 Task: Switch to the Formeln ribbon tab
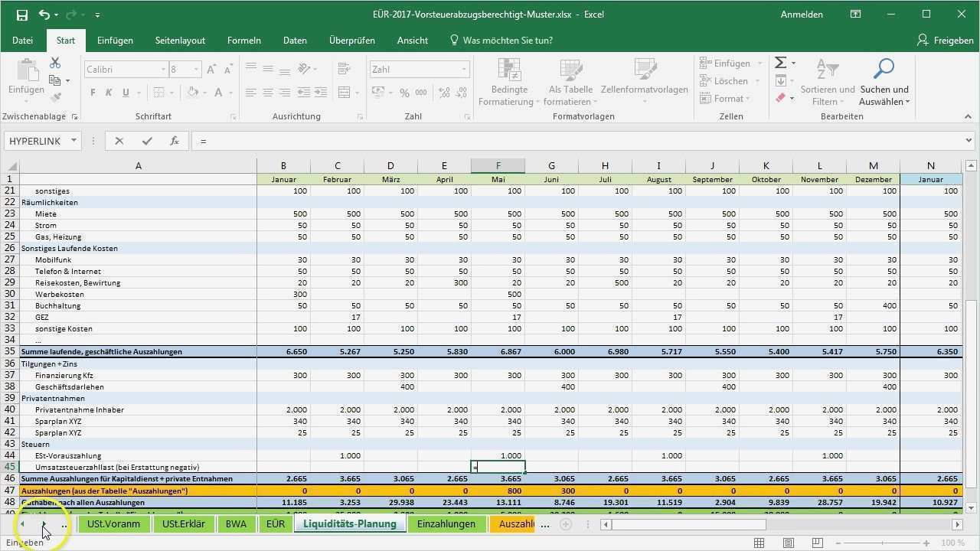point(244,40)
